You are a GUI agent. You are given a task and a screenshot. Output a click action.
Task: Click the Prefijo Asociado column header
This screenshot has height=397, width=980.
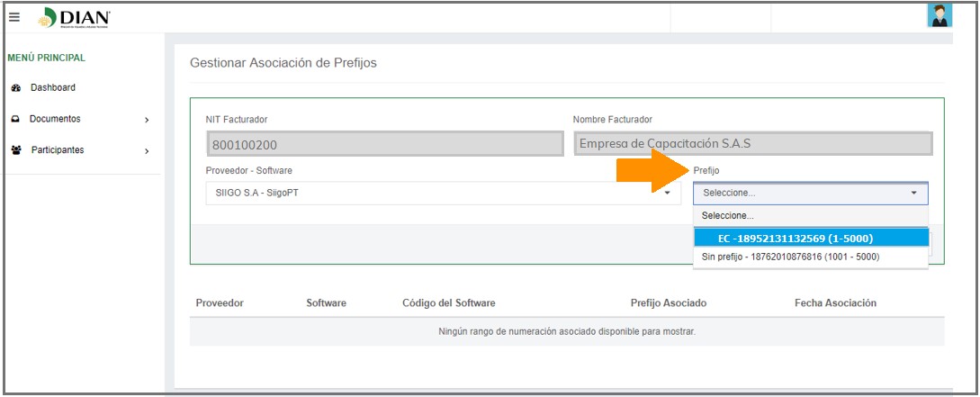pos(668,303)
